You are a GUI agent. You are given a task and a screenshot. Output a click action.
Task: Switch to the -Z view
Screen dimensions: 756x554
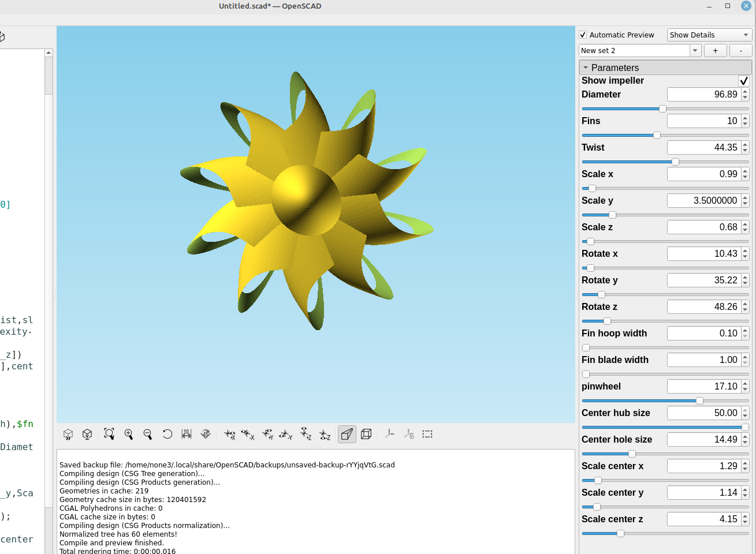click(325, 435)
